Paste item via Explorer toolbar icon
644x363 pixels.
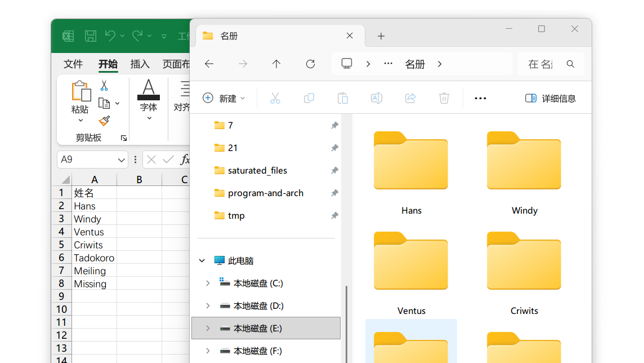(x=343, y=98)
